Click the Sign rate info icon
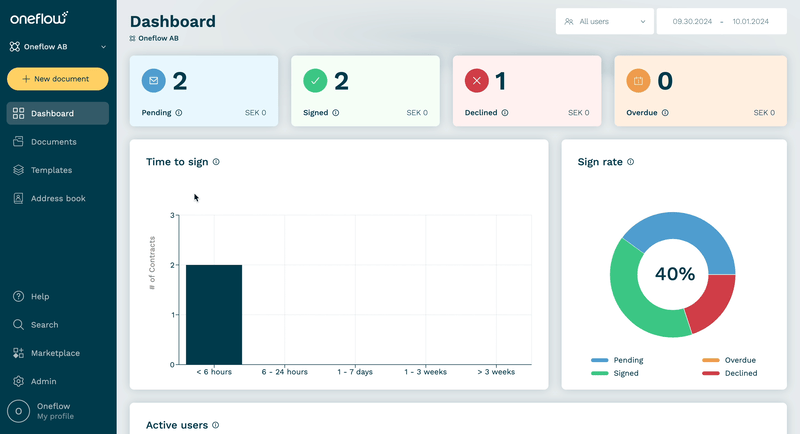This screenshot has height=434, width=800. pos(631,162)
